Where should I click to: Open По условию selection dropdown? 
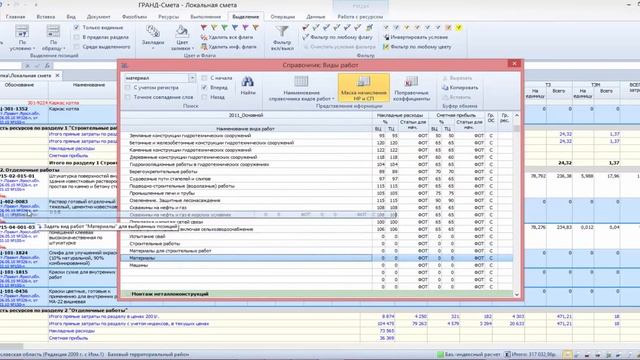[22, 38]
